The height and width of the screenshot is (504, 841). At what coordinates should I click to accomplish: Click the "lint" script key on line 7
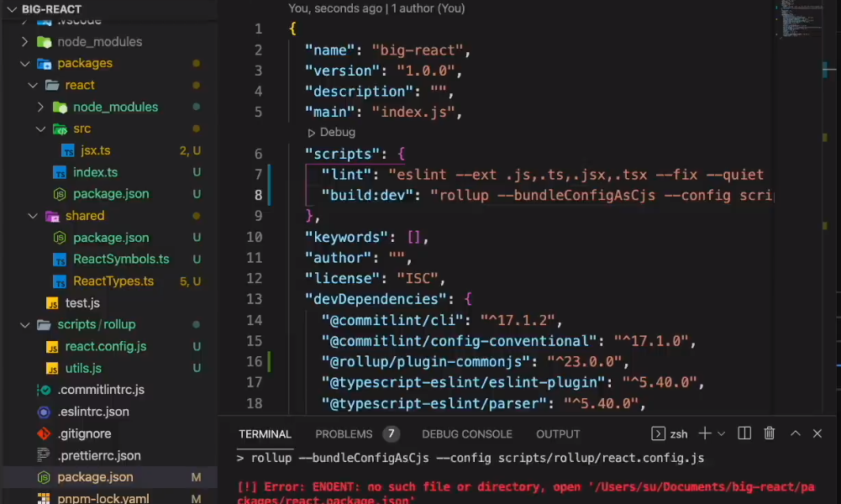[x=346, y=174]
